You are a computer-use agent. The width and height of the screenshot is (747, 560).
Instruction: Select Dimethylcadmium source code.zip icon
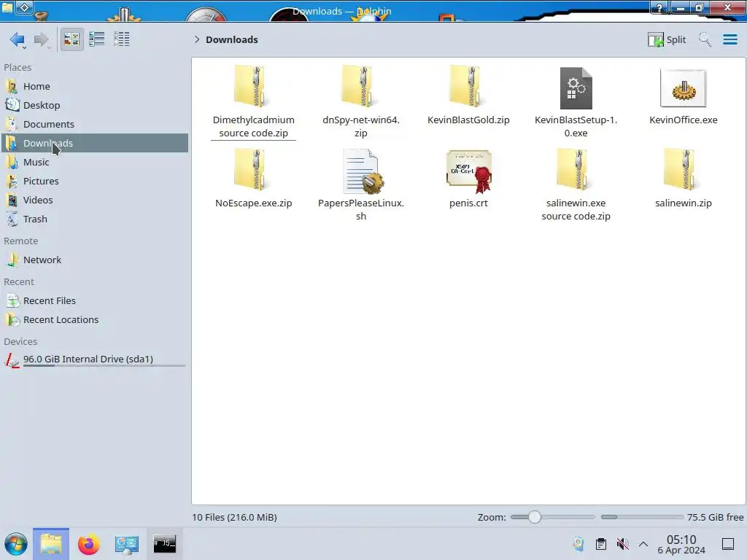[253, 87]
